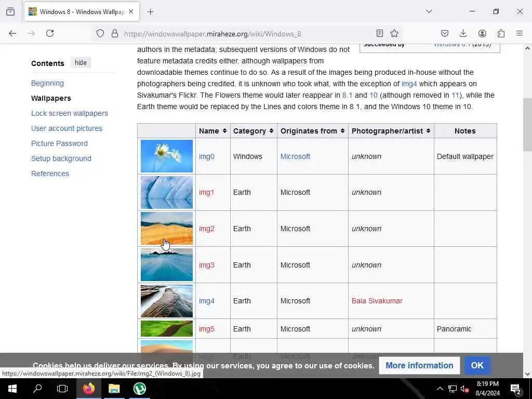Image resolution: width=532 pixels, height=399 pixels.
Task: Save page to Pocket
Action: point(445,33)
